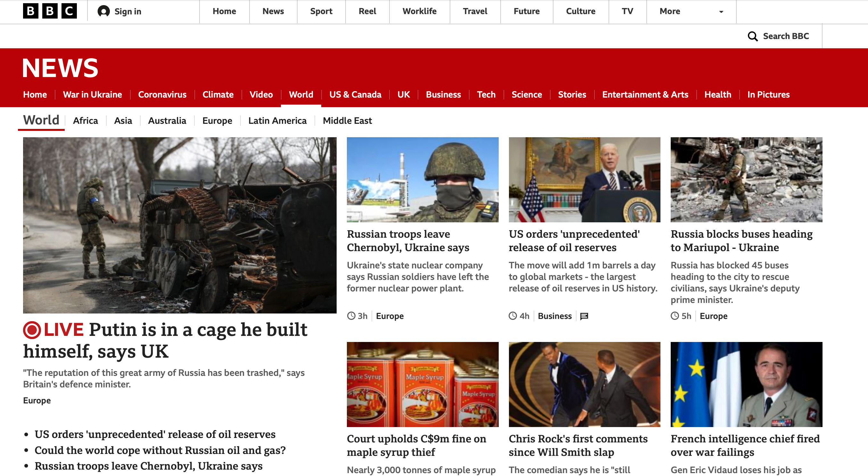868x476 pixels.
Task: Click the clock icon beside 3h
Action: [351, 316]
